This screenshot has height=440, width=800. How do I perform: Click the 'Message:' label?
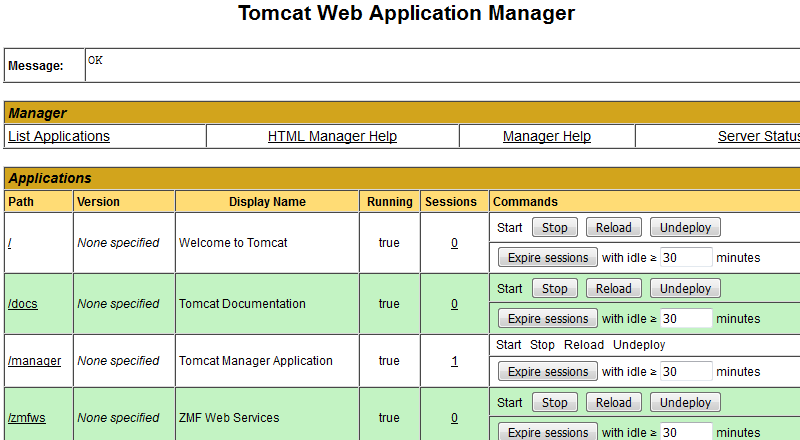[x=36, y=66]
